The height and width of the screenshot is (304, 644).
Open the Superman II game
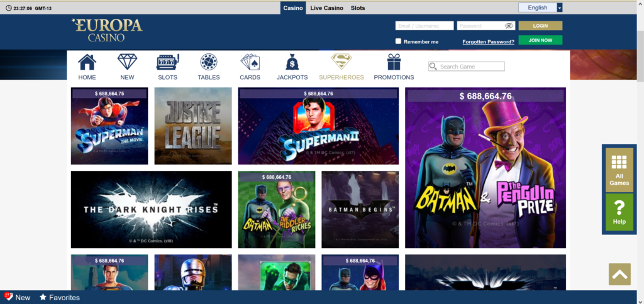tap(318, 126)
